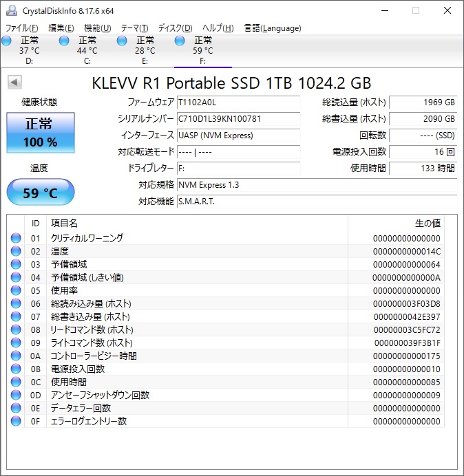464x476 pixels.
Task: Click status orb for ID 0C 使用時間 row
Action: 16,382
